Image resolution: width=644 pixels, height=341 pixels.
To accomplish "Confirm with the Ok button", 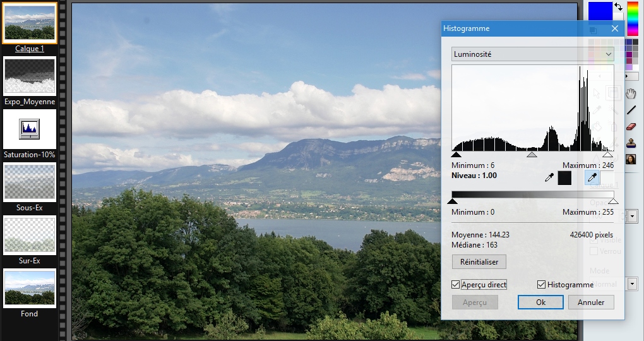I will (x=540, y=302).
